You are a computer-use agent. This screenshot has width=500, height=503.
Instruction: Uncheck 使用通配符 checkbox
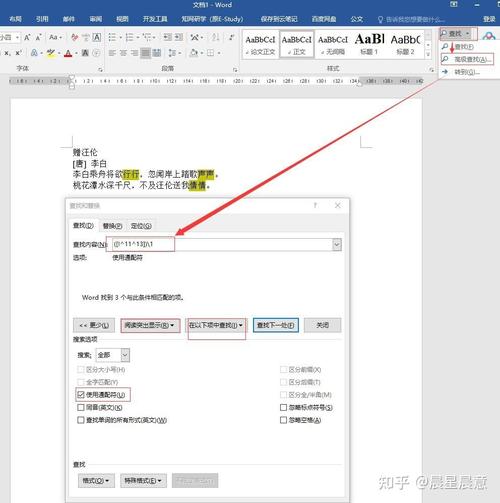81,395
